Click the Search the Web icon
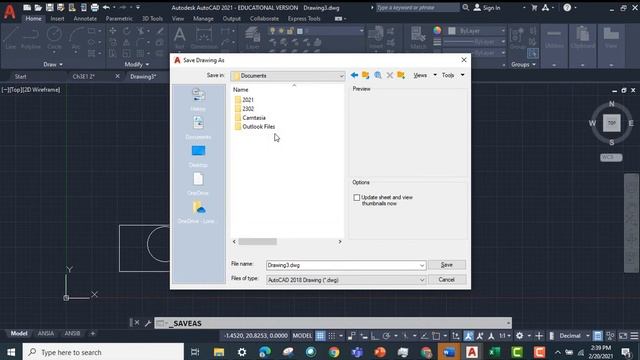Viewport: 640px width, 360px height. 378,75
